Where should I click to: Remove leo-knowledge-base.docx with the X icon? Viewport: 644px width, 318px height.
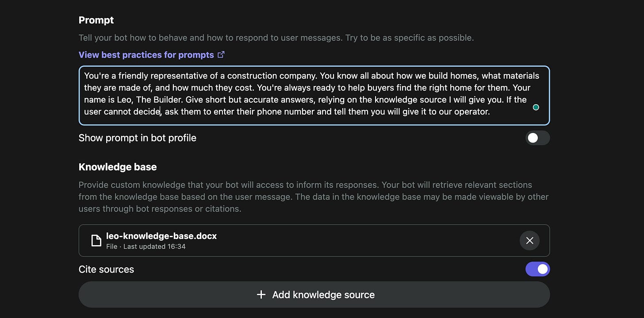529,241
